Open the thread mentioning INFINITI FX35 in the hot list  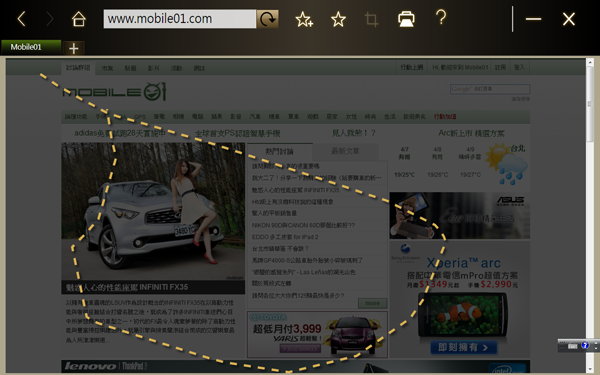point(295,190)
